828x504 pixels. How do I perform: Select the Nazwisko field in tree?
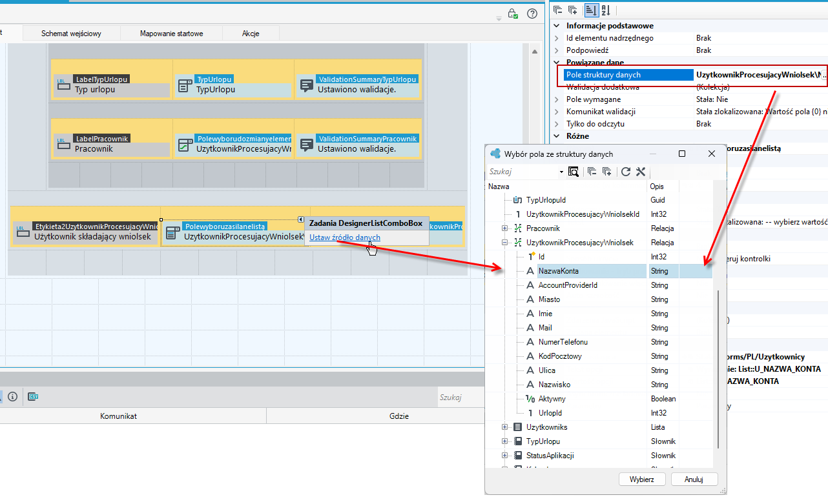click(554, 385)
